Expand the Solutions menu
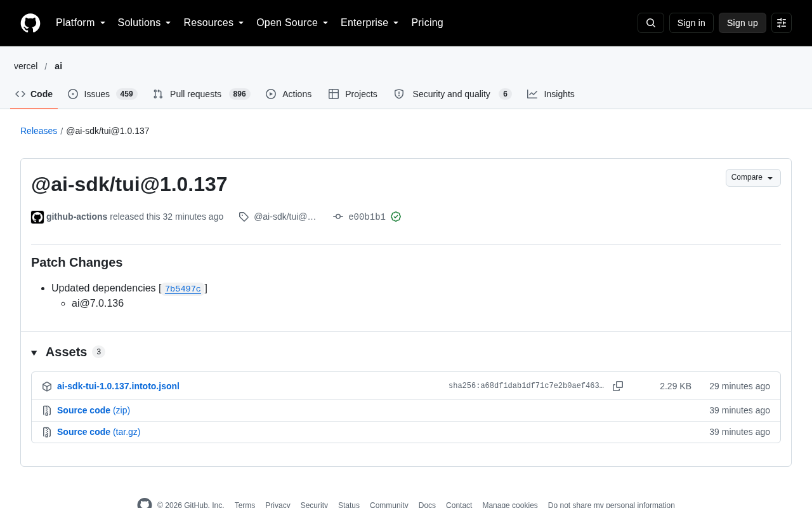 coord(145,23)
